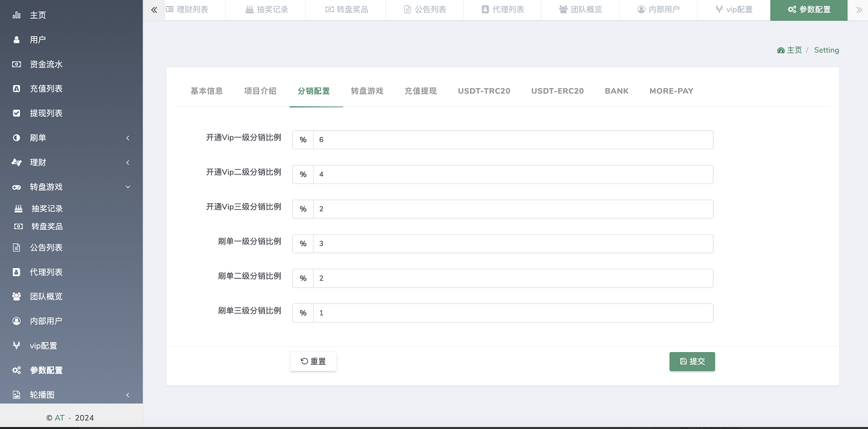The width and height of the screenshot is (868, 429).
Task: Click the 主页 breadcrumb link
Action: (794, 50)
